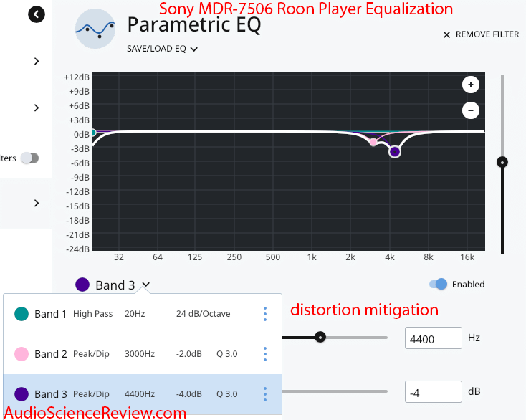Click the -4 dB gain input field
The image size is (526, 420).
pos(433,392)
